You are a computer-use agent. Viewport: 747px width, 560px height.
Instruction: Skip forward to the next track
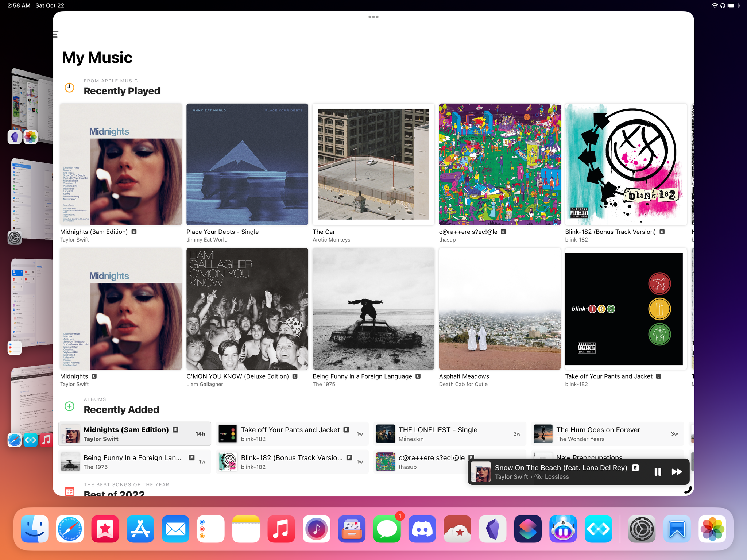coord(677,472)
